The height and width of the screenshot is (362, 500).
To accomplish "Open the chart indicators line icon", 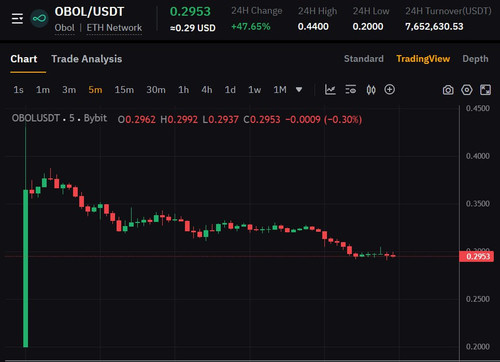I will tap(330, 90).
